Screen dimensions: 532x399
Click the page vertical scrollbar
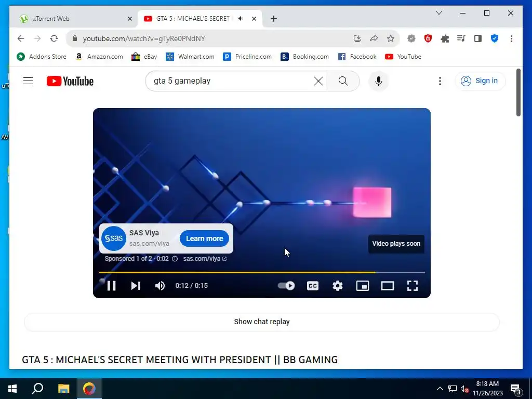click(518, 92)
